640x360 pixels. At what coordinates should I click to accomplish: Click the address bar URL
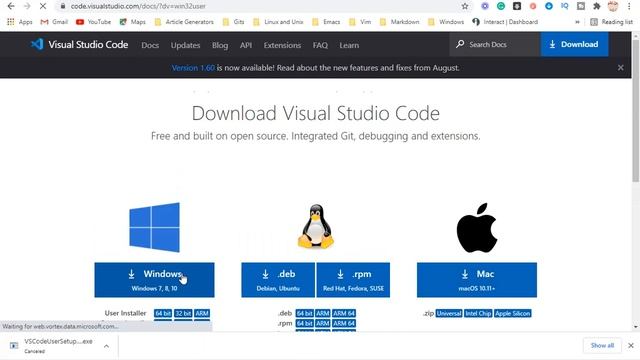coord(138,6)
